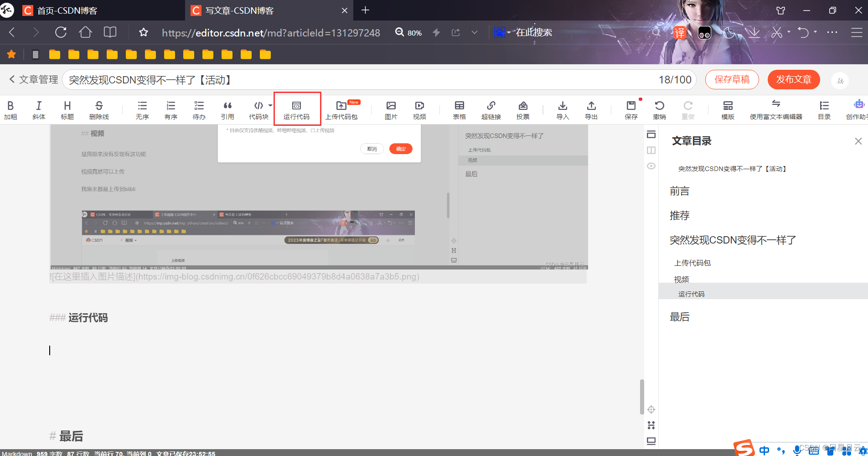
Task: Insert ordered list (有序)
Action: click(x=171, y=110)
